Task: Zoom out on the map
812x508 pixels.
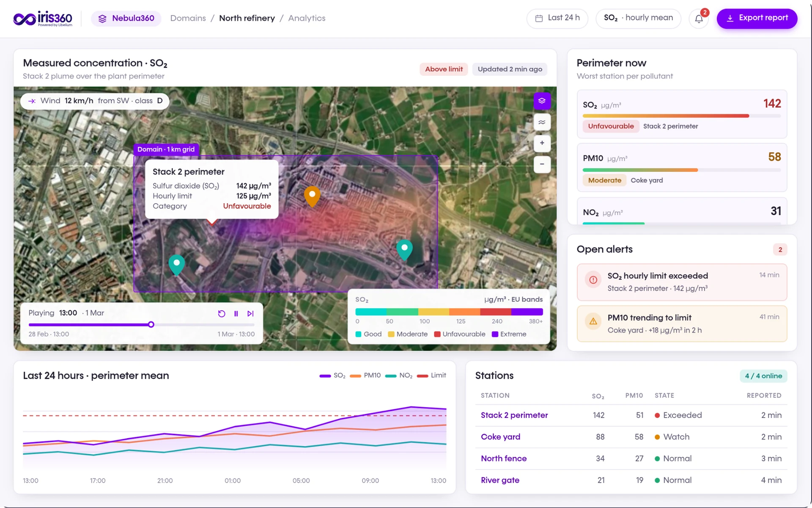Action: [x=542, y=164]
